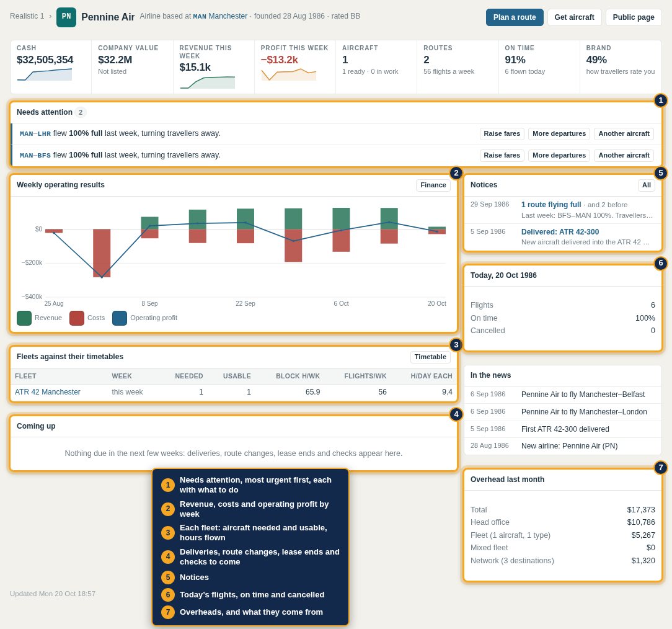Viewport: 672px width, 629px height.
Task: Open the Public page
Action: [x=634, y=17]
